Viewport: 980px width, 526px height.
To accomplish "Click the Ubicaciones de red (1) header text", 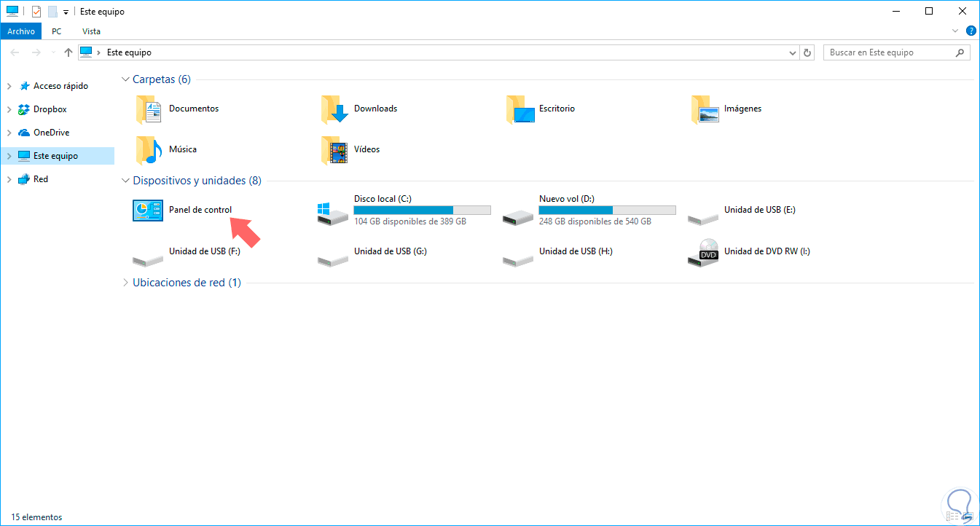I will 187,283.
